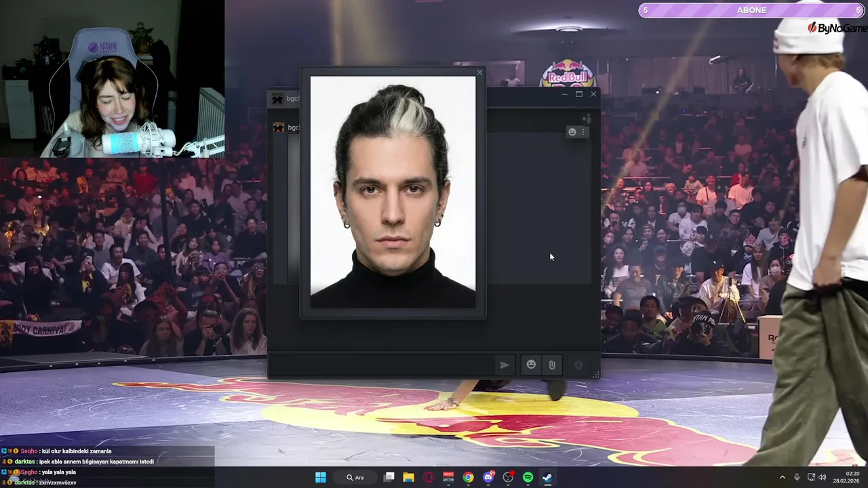Screen dimensions: 868x488
Task: Open Task View on taskbar
Action: (x=389, y=477)
